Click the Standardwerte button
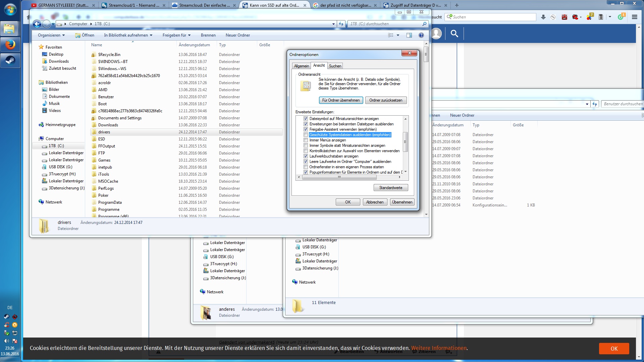This screenshot has width=644, height=362. [x=390, y=188]
